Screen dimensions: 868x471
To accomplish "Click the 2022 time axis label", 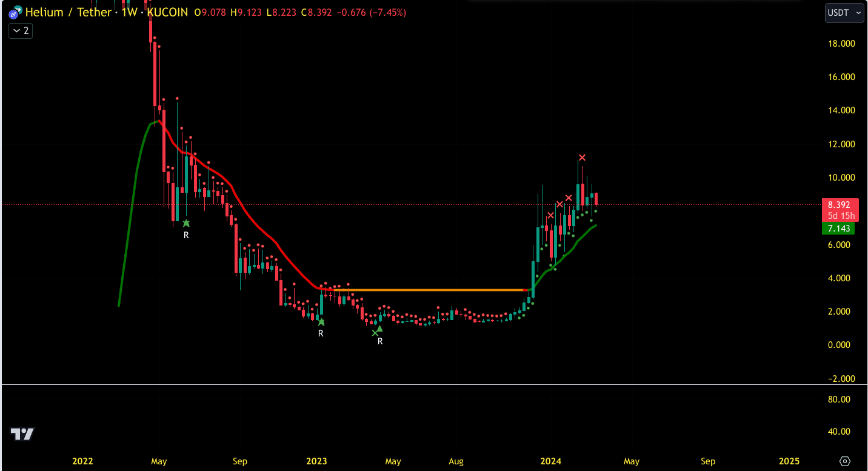I will click(82, 461).
